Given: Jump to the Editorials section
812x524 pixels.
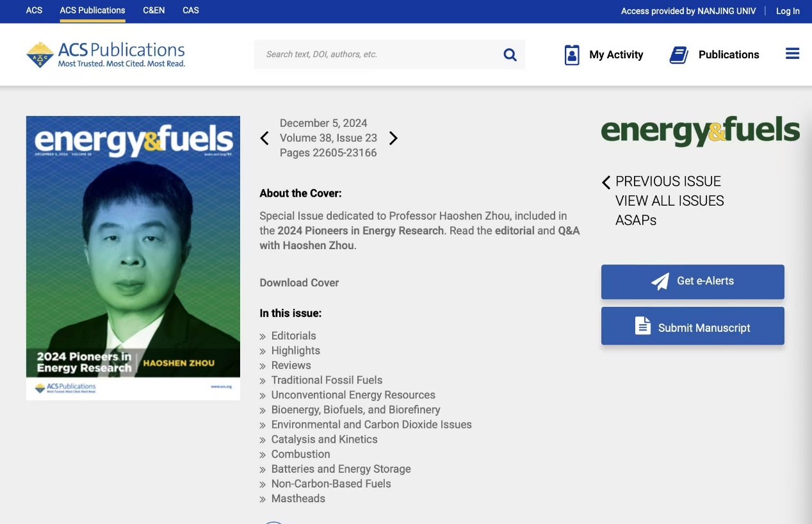Looking at the screenshot, I should click(293, 336).
